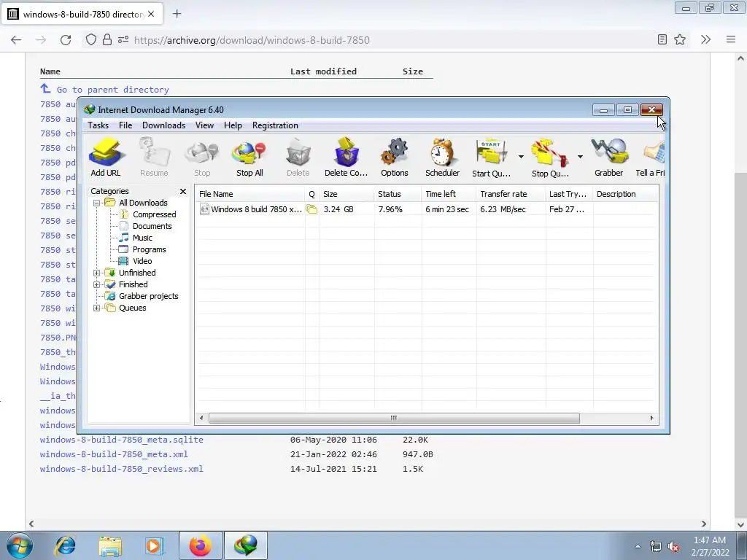747x560 pixels.
Task: Select the Grabber projects category
Action: point(148,296)
